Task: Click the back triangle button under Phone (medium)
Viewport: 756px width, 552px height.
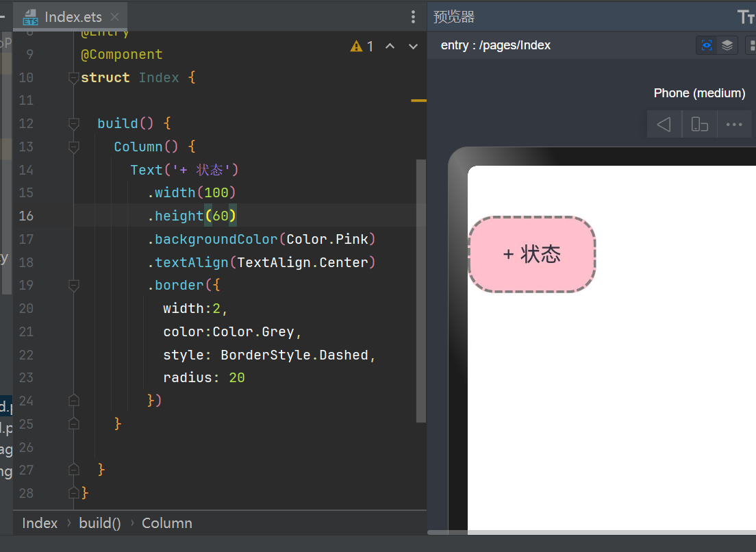Action: (x=664, y=125)
